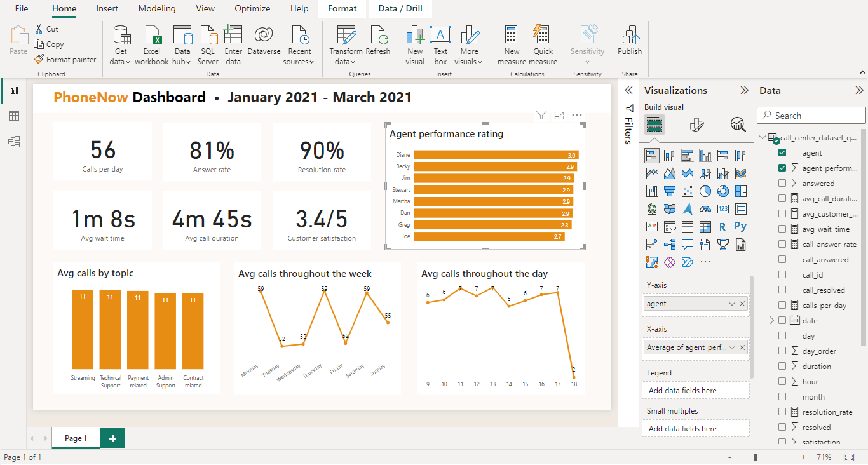Viewport: 868px width, 465px height.
Task: Check the duration field
Action: tap(782, 366)
